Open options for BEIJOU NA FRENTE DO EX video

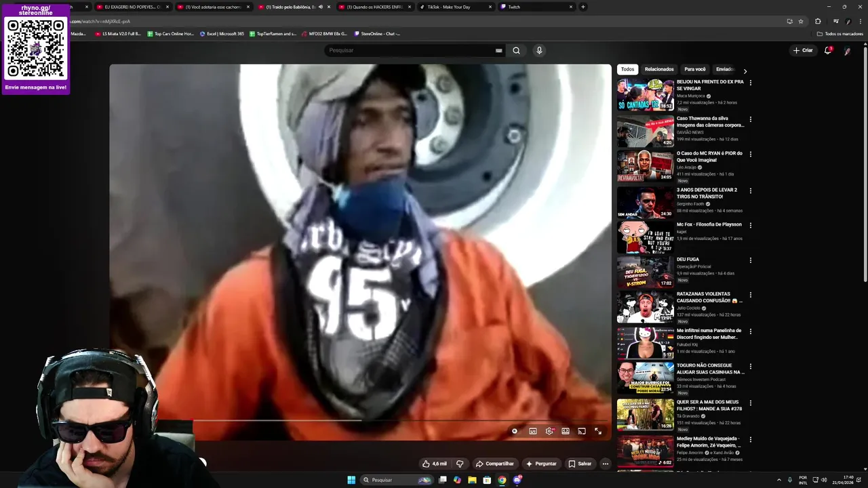click(750, 83)
